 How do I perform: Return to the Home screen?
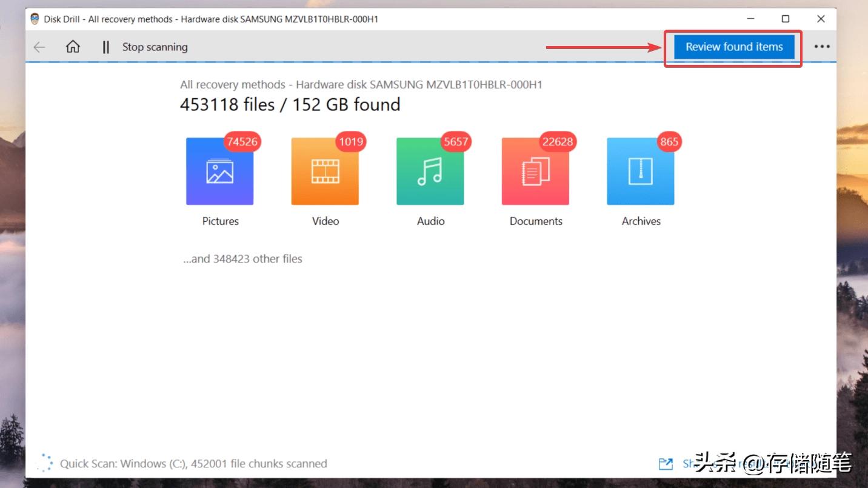point(73,47)
